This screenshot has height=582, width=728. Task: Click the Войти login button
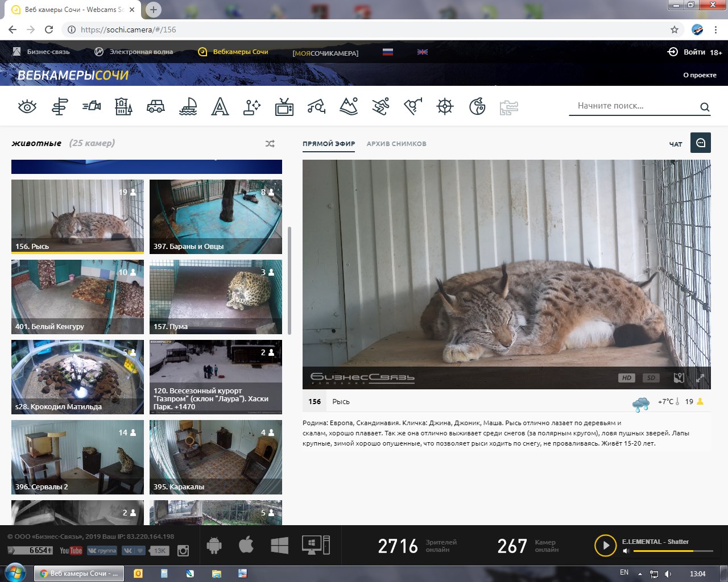tap(686, 52)
